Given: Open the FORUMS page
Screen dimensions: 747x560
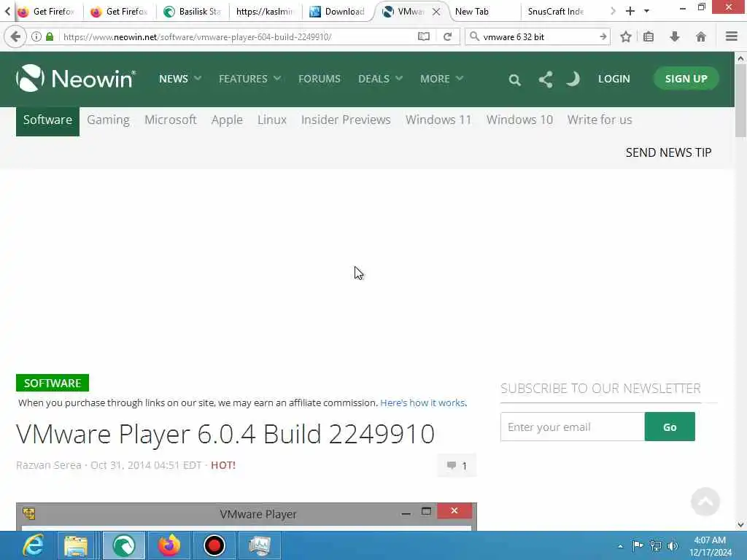Looking at the screenshot, I should [320, 79].
